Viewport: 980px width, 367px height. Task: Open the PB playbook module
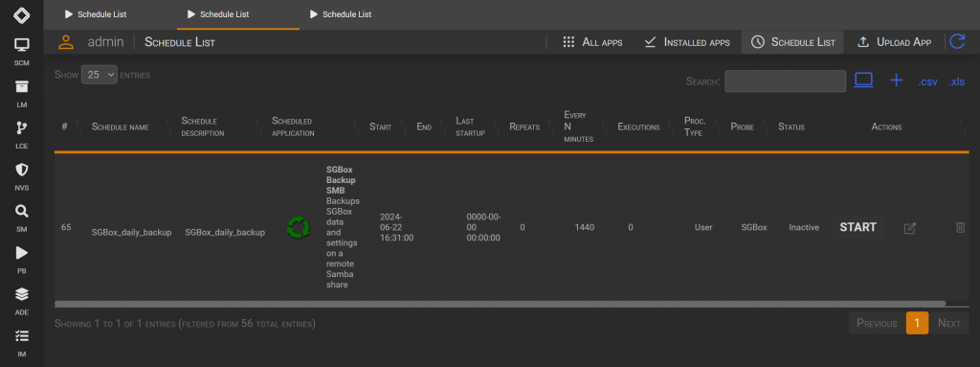click(21, 259)
